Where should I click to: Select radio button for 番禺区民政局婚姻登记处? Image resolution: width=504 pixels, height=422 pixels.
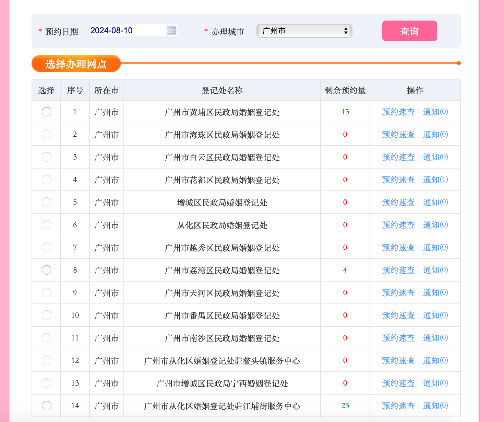tap(47, 315)
